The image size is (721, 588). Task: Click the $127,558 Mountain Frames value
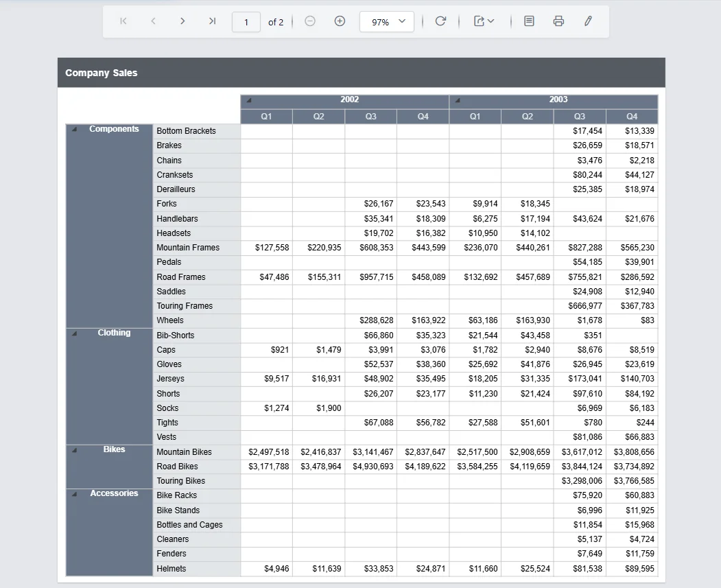click(272, 247)
